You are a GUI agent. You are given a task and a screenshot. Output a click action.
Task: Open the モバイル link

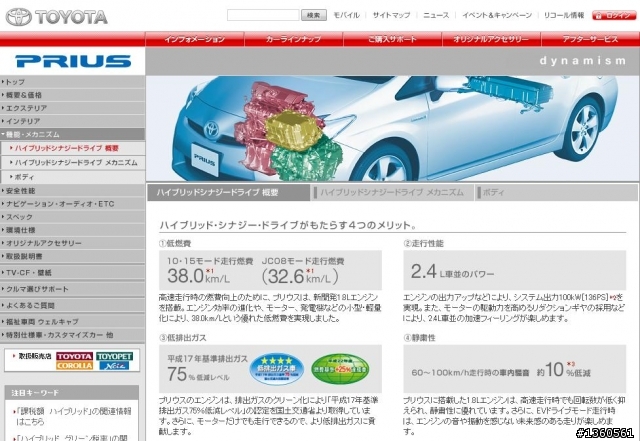click(x=347, y=15)
